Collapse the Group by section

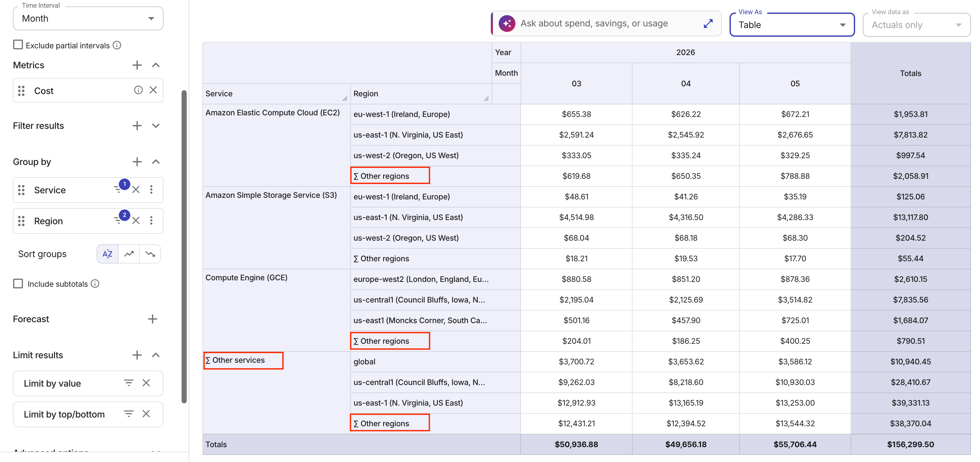click(x=155, y=162)
